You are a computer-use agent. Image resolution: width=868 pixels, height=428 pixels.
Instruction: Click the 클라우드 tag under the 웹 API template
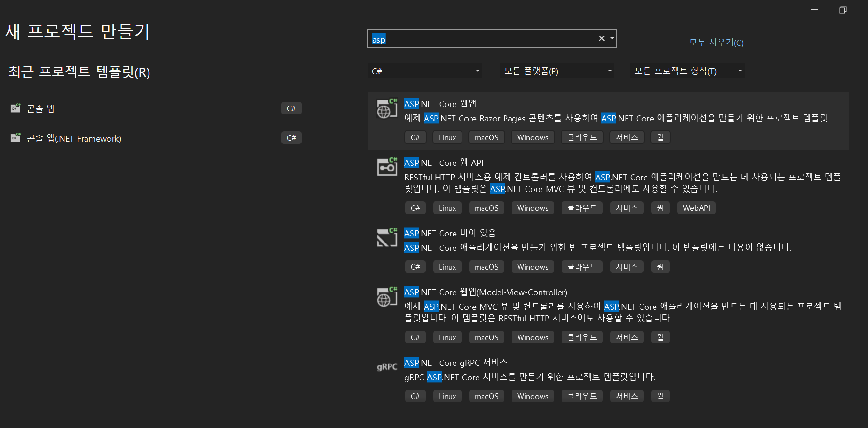(582, 208)
